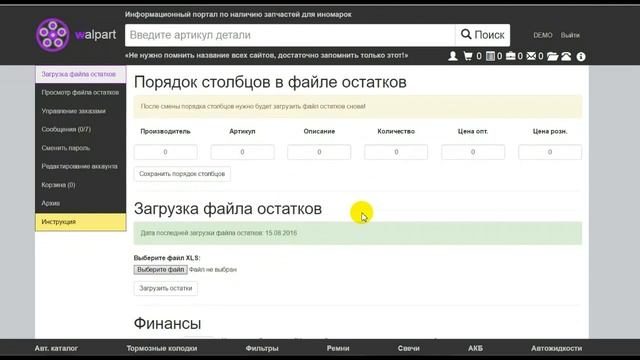
Task: Click the Дата последней загрузки green notice
Action: coord(358,233)
